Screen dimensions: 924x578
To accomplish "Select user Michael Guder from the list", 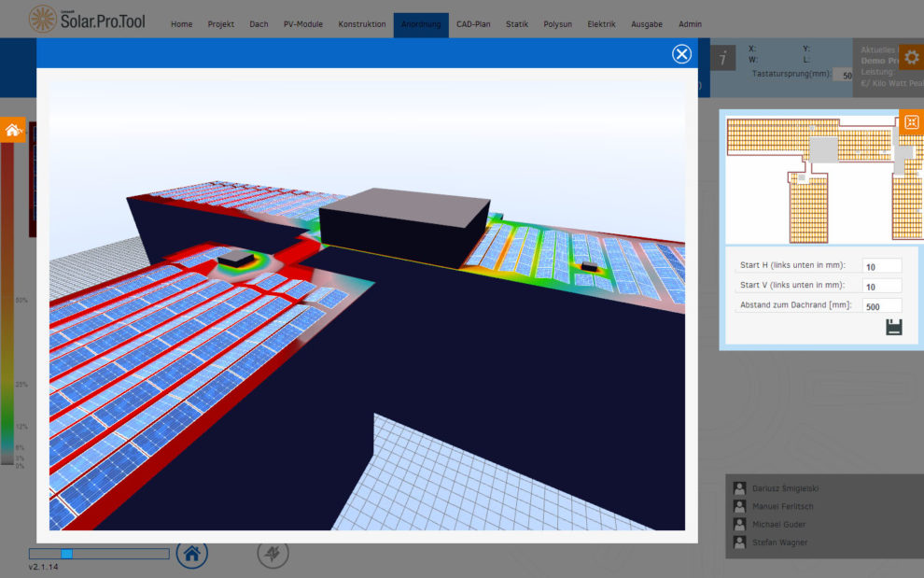I will [x=779, y=524].
